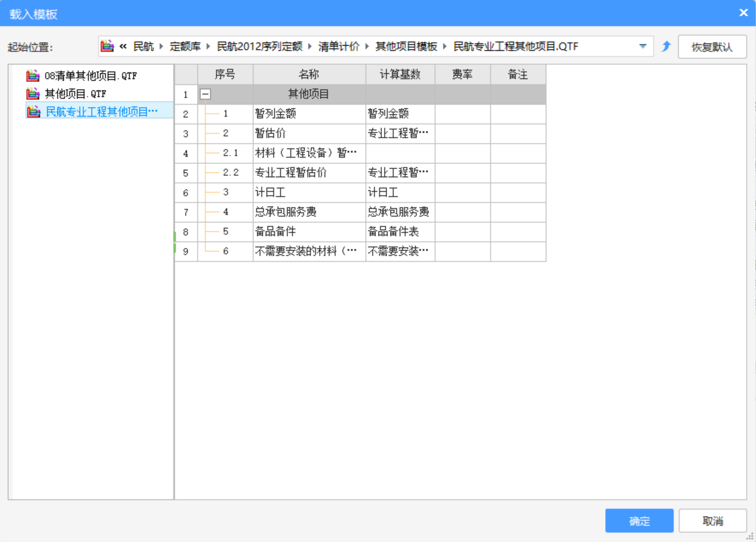Image resolution: width=756 pixels, height=542 pixels.
Task: Click the 恢复默认 button
Action: (712, 47)
